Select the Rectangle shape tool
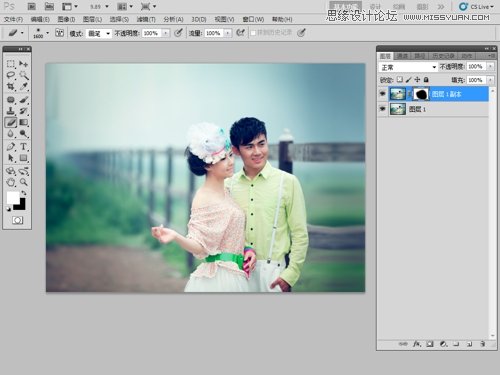Viewport: 500px width, 375px height. click(x=23, y=158)
